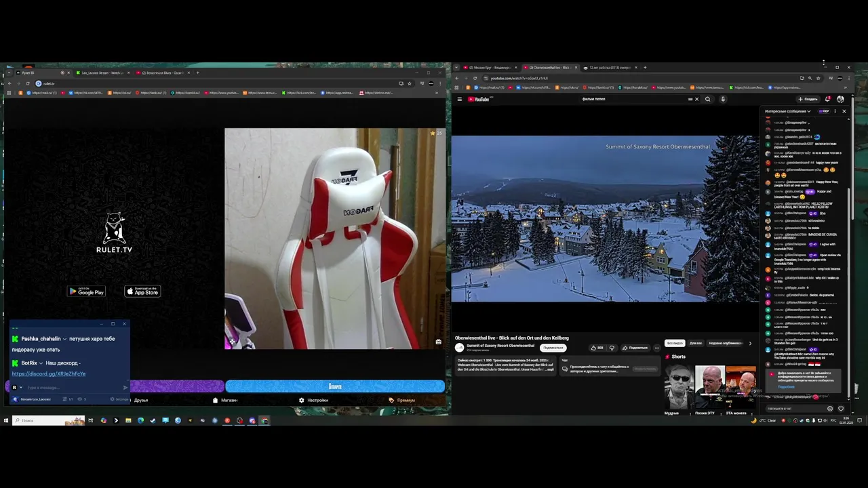Click the Windows taskbar search box
This screenshot has width=868, height=488.
pyautogui.click(x=48, y=420)
